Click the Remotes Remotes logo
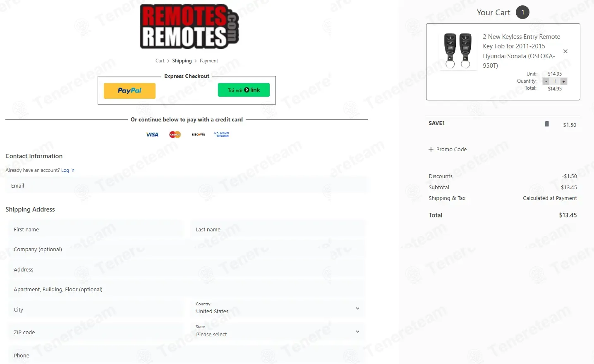This screenshot has height=364, width=594. pyautogui.click(x=189, y=26)
